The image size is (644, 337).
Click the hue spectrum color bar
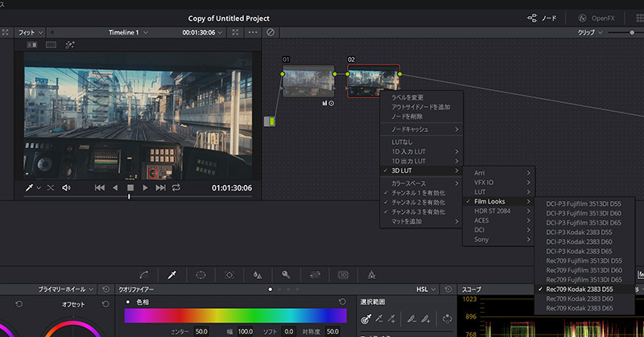tap(235, 315)
